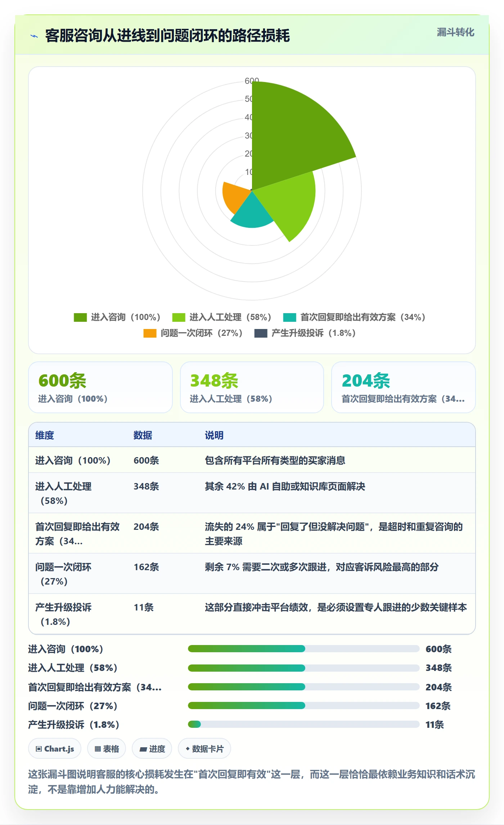Click the 162条 value beside the progress bar
This screenshot has height=825, width=504.
(438, 706)
